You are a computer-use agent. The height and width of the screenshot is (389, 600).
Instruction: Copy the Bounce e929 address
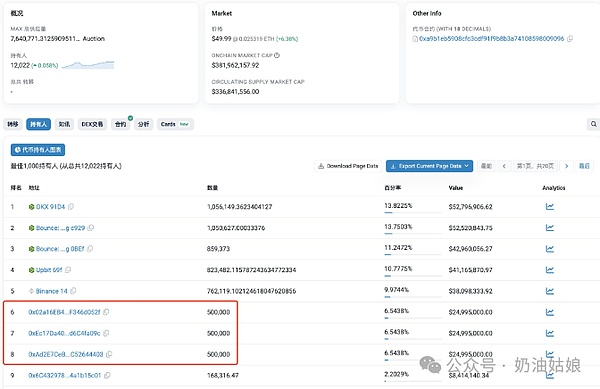tap(91, 228)
